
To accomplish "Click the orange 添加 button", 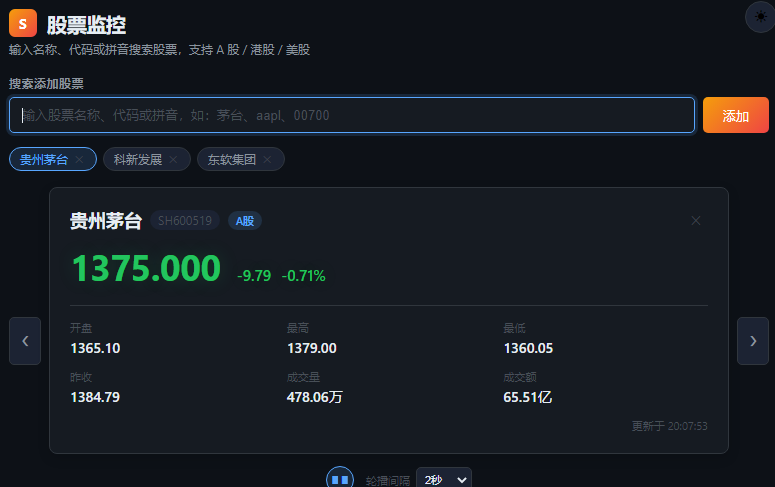I will pyautogui.click(x=735, y=115).
